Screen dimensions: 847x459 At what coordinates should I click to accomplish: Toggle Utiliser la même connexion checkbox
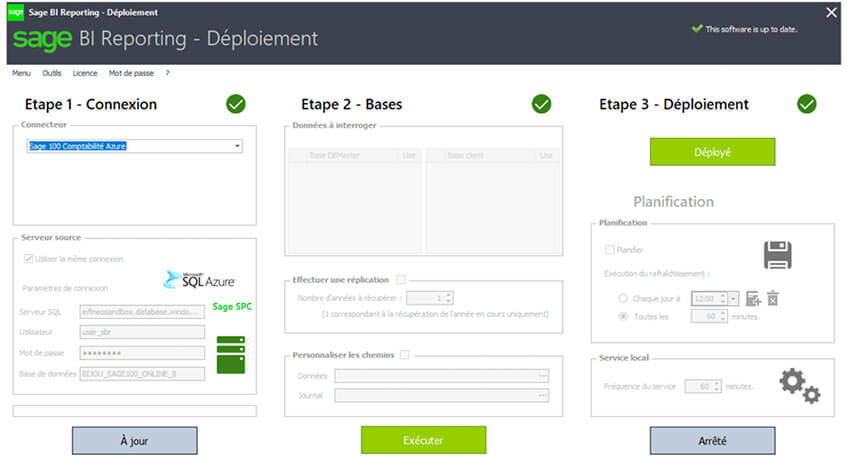tap(29, 259)
